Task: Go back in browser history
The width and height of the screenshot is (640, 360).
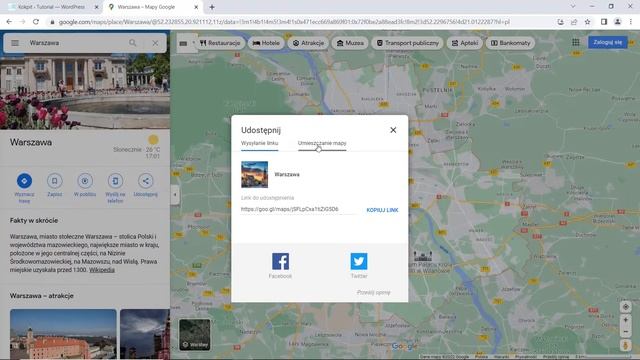Action: point(9,22)
